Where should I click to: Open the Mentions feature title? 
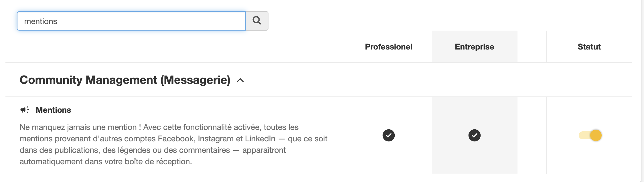click(53, 110)
